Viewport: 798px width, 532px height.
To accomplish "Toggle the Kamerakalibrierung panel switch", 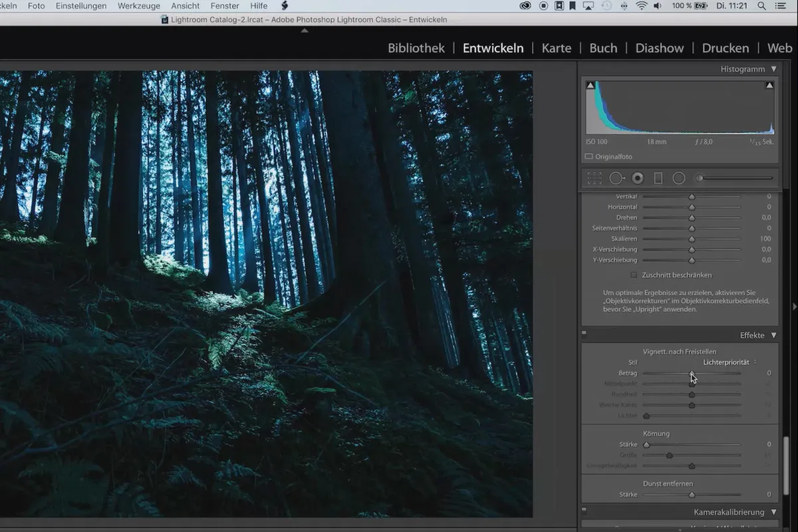I will [584, 511].
